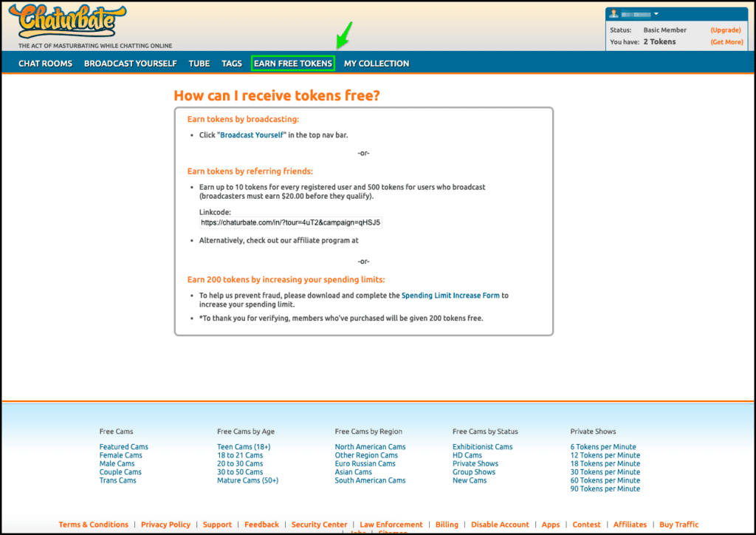The height and width of the screenshot is (535, 756).
Task: Click the site logo in the header
Action: point(67,21)
